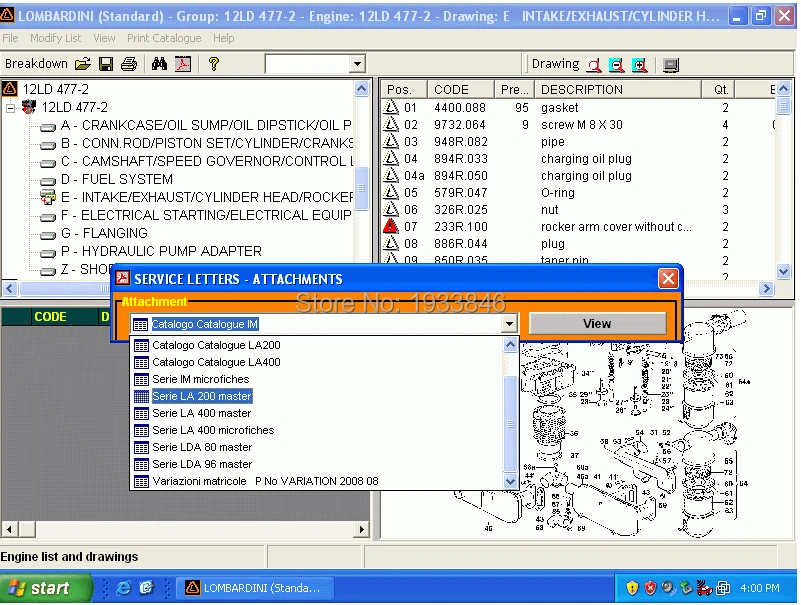Select the O-ring row code 579R.047
Image resolution: width=801 pixels, height=605 pixels.
(x=578, y=193)
